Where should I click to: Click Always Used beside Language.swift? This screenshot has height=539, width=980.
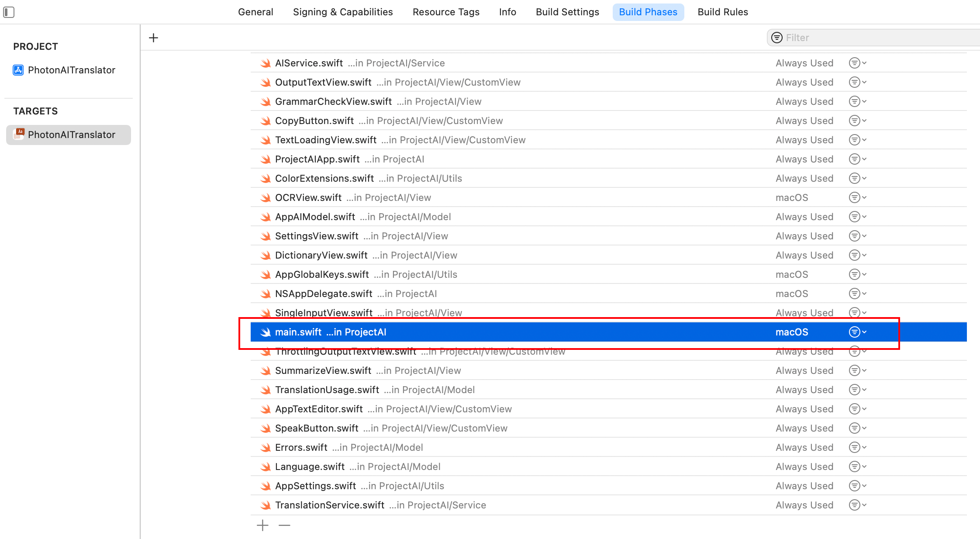tap(804, 466)
